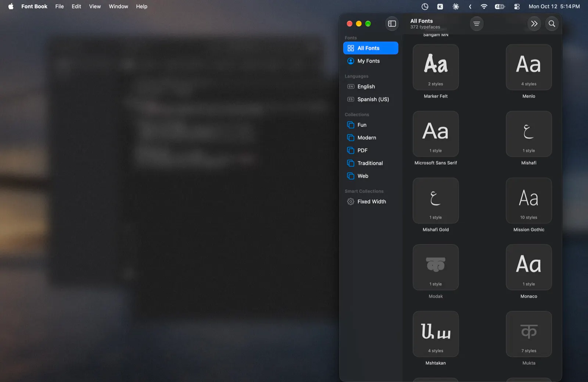Select the Mission Gothic font tile
Screen dimensions: 588x382
pyautogui.click(x=529, y=201)
